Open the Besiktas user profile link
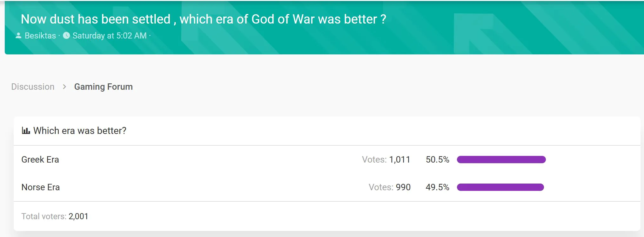 40,36
